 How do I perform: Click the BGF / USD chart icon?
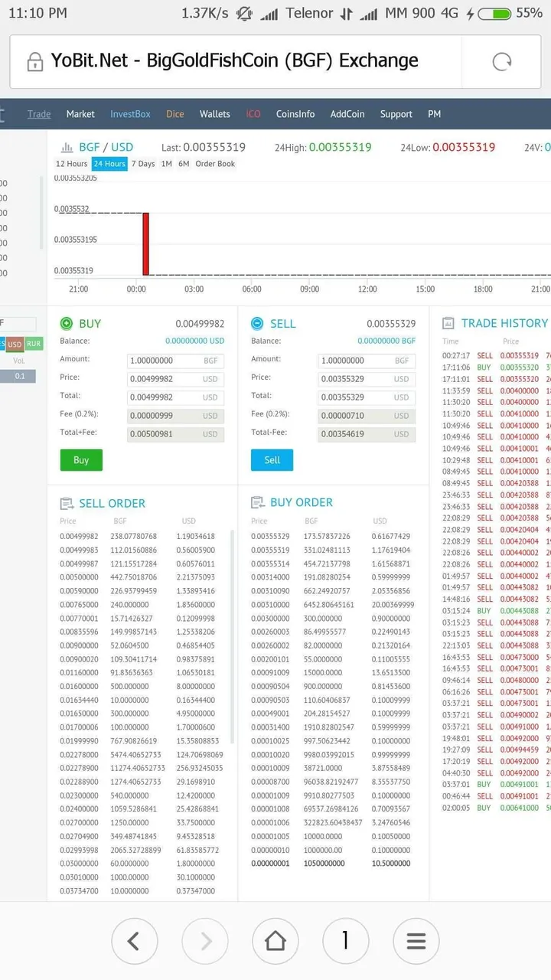coord(66,147)
